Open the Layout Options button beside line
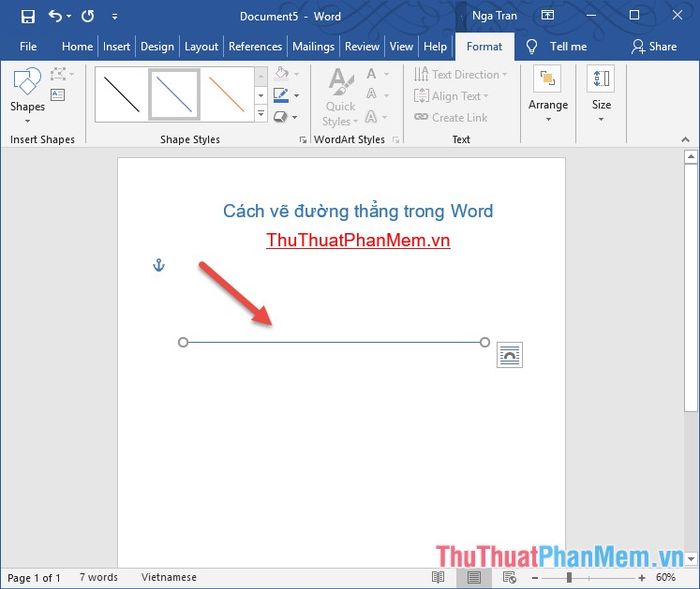The width and height of the screenshot is (700, 589). pos(509,355)
